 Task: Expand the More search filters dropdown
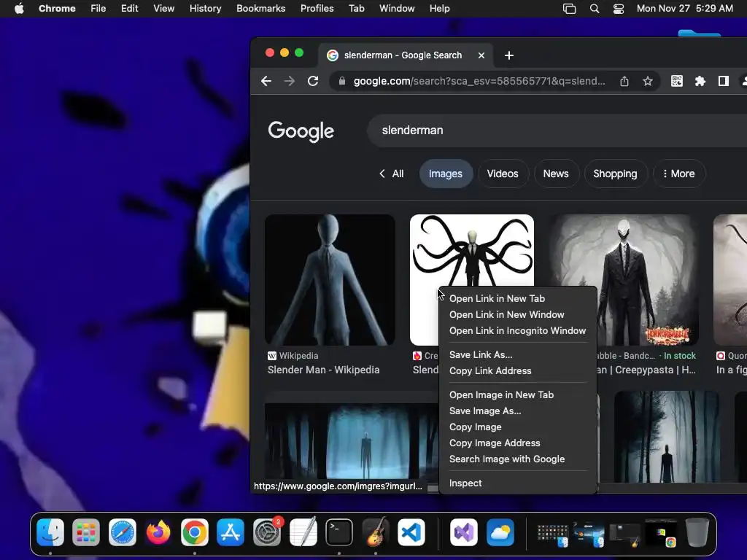(679, 174)
